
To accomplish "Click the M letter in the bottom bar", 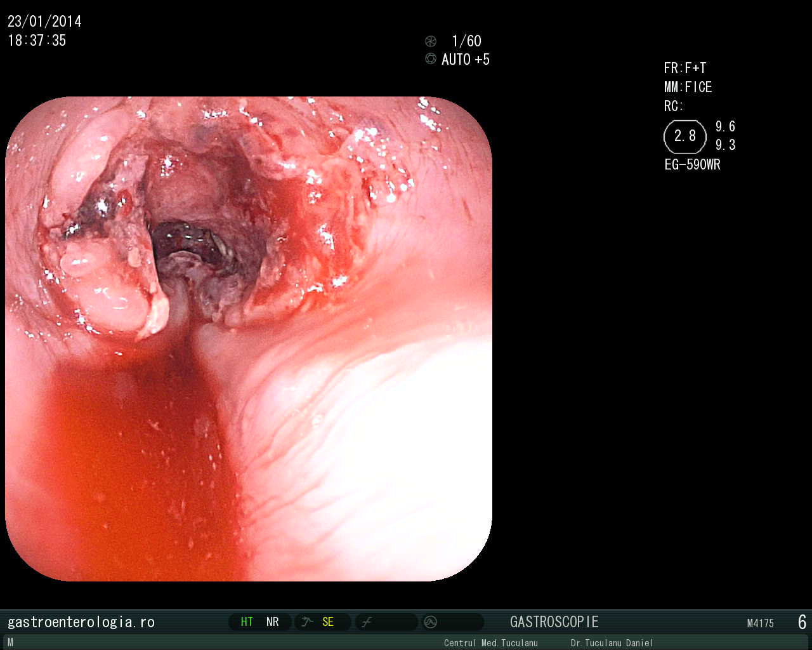I will point(10,642).
